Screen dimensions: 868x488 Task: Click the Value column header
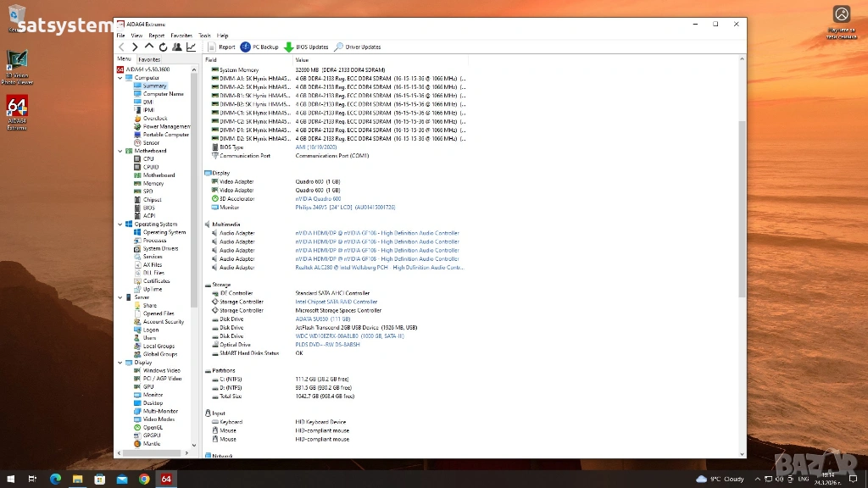coord(303,60)
